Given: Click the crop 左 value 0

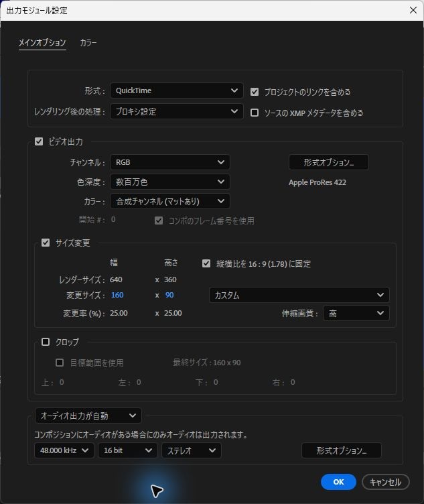Looking at the screenshot, I should coord(139,382).
